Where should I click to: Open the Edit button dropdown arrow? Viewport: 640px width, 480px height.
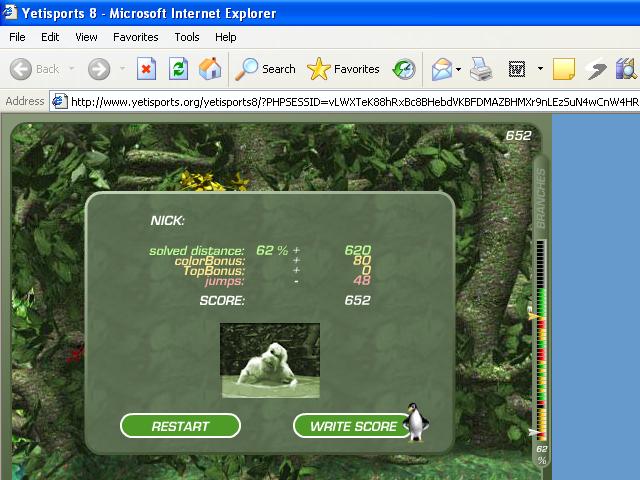pyautogui.click(x=540, y=69)
